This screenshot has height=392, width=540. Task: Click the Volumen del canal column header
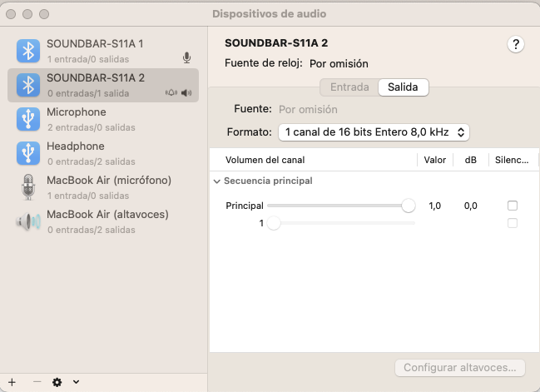click(265, 160)
